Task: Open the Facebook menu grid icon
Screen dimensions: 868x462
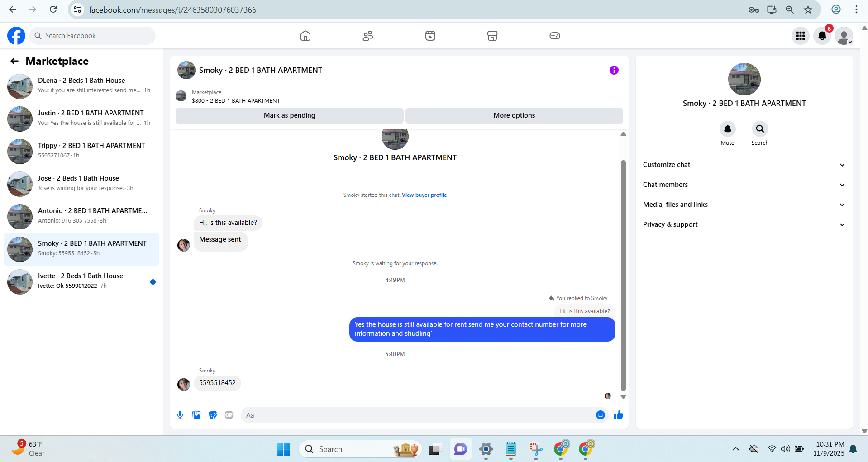Action: [801, 36]
